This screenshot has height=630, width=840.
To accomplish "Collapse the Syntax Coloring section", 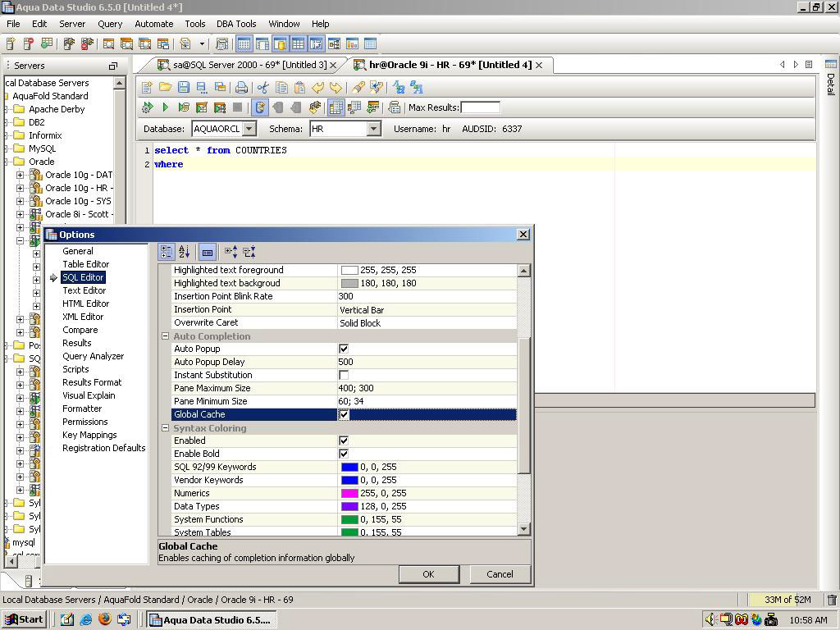I will click(166, 428).
